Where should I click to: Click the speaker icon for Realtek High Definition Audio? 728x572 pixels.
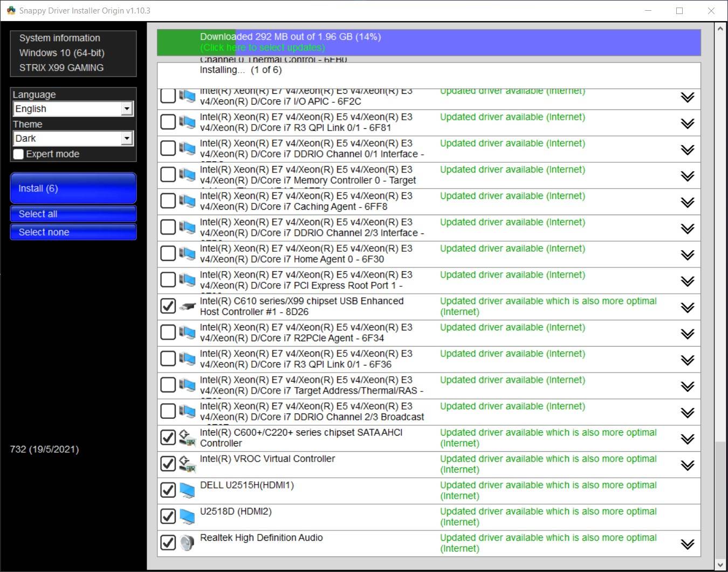coord(187,542)
